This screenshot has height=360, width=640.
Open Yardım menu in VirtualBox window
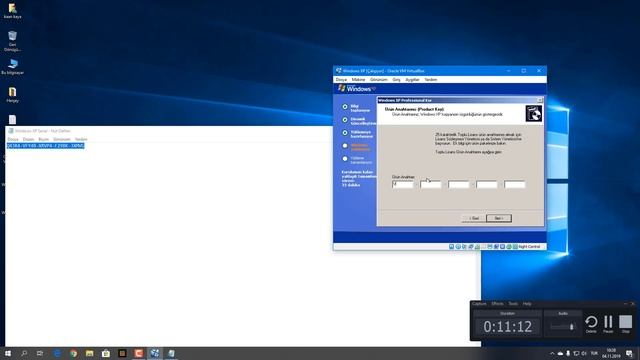pyautogui.click(x=431, y=80)
